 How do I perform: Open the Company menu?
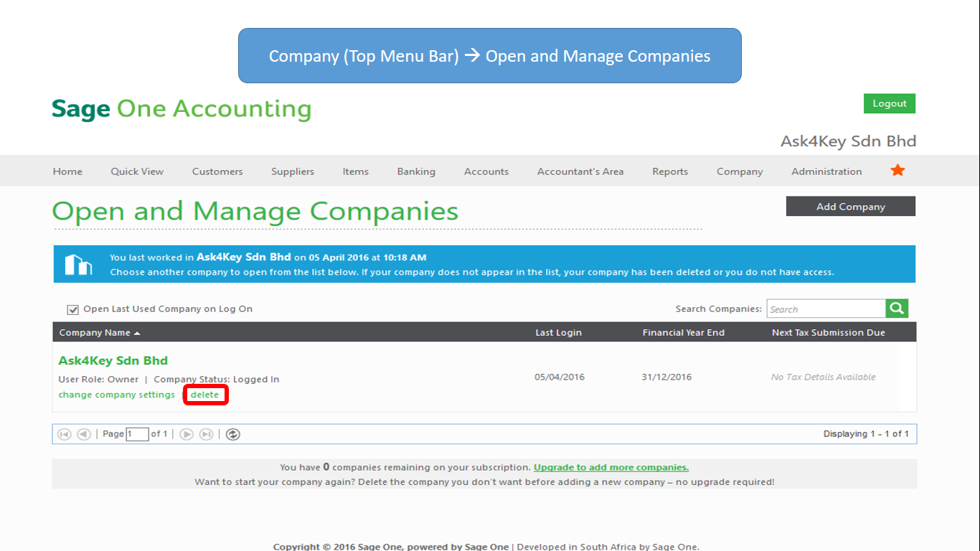pos(740,171)
